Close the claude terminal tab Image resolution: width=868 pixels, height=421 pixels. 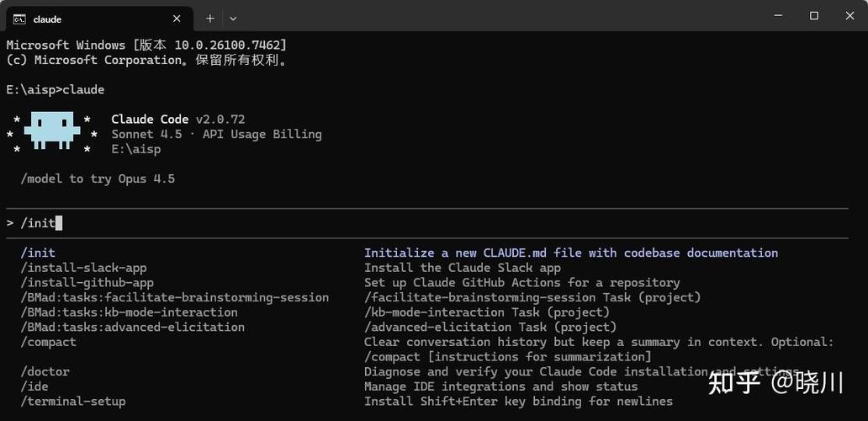pyautogui.click(x=177, y=19)
